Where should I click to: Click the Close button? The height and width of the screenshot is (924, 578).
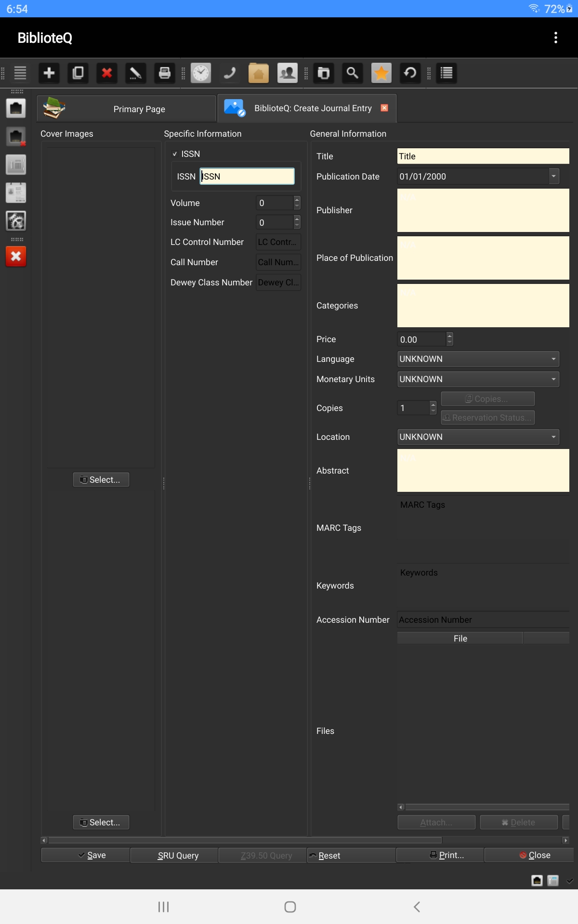pos(528,855)
